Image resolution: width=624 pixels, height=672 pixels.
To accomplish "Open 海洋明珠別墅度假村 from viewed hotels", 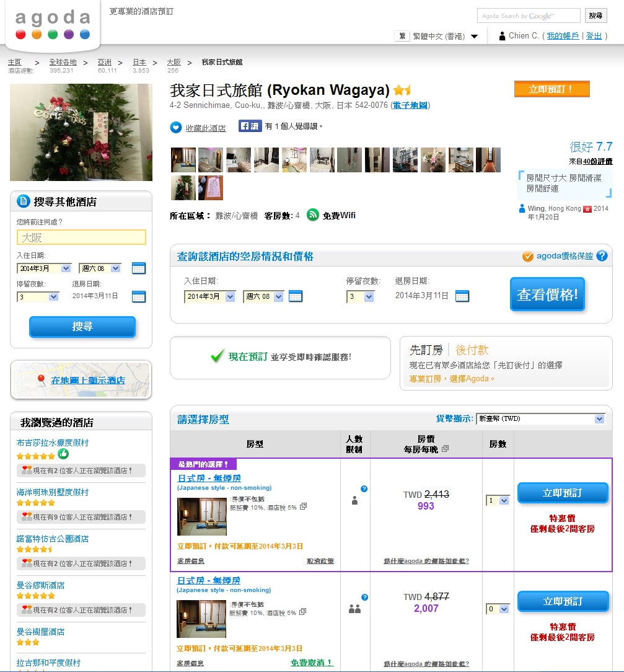I will [x=52, y=492].
